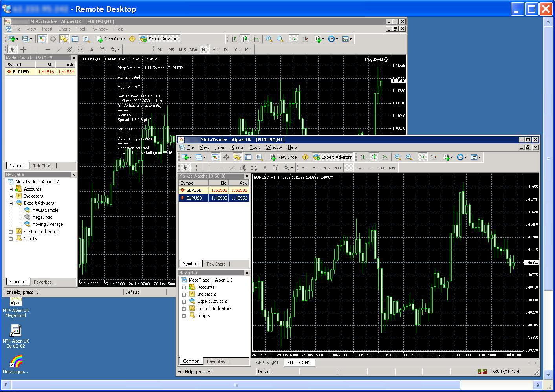Zoom out chart in front MetaTrader window
The width and height of the screenshot is (555, 392).
point(409,157)
